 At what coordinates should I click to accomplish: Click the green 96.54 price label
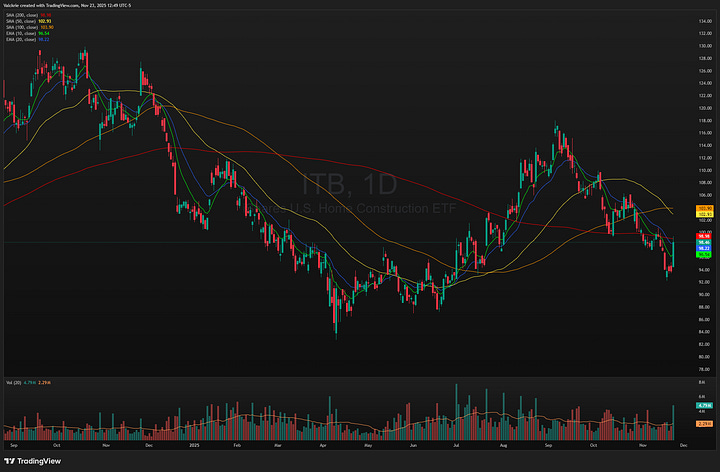(x=704, y=254)
